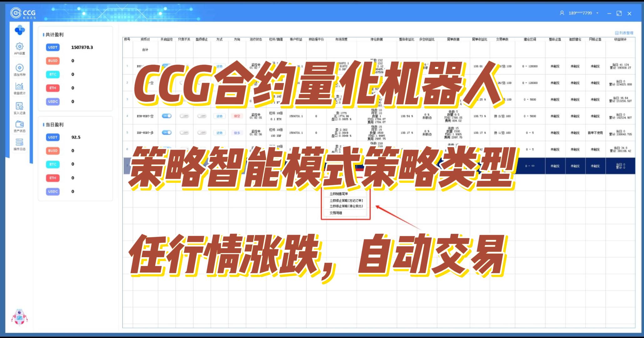Enable 只卖不买 toggle in XRP-USDT-多 row

[x=184, y=133]
